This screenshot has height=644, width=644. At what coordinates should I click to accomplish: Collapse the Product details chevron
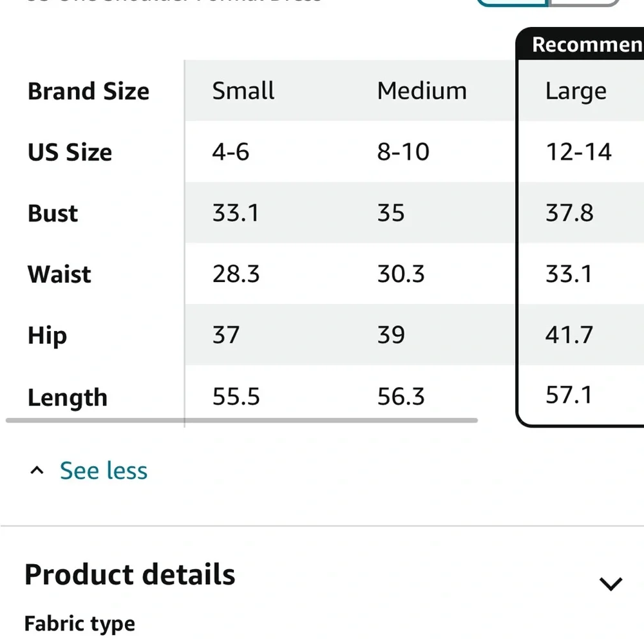610,583
